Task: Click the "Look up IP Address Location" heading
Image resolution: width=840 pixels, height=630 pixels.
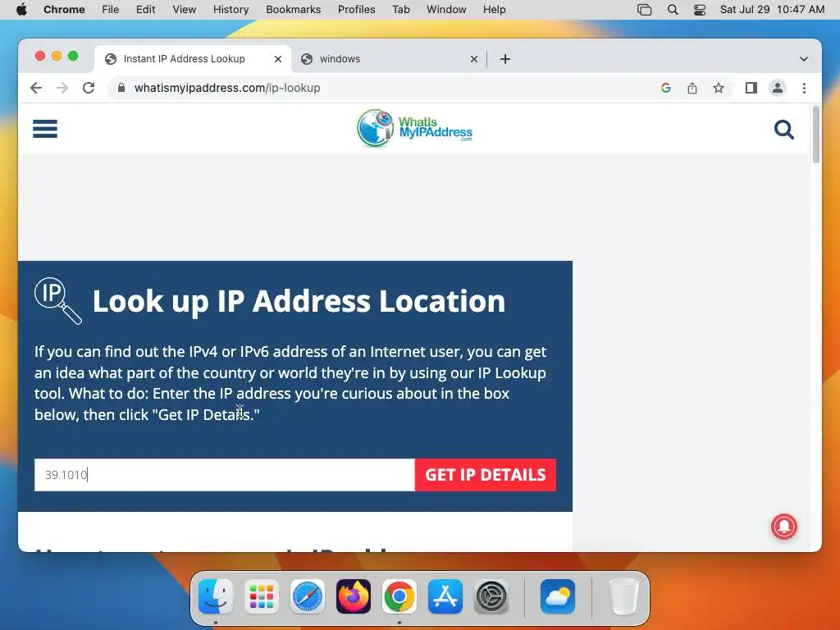Action: 299,302
